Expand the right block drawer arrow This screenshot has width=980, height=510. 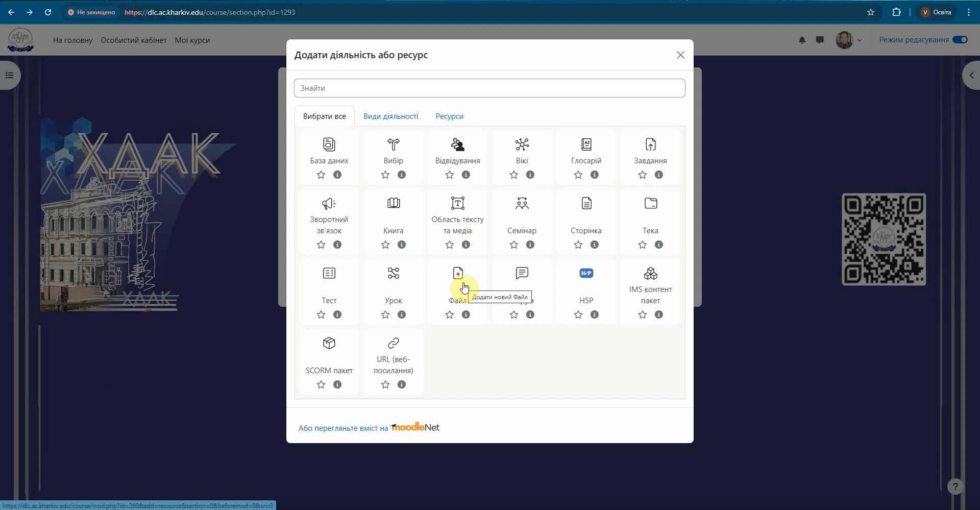click(971, 76)
